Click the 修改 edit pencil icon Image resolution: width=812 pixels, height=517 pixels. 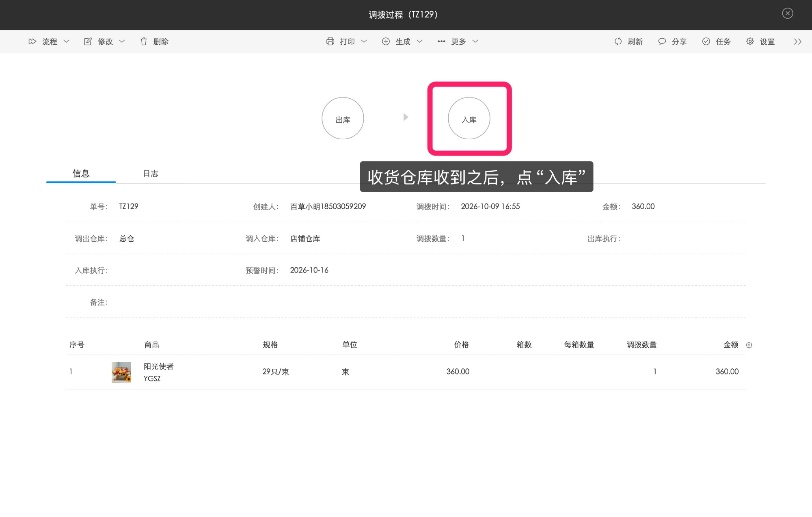click(x=88, y=41)
